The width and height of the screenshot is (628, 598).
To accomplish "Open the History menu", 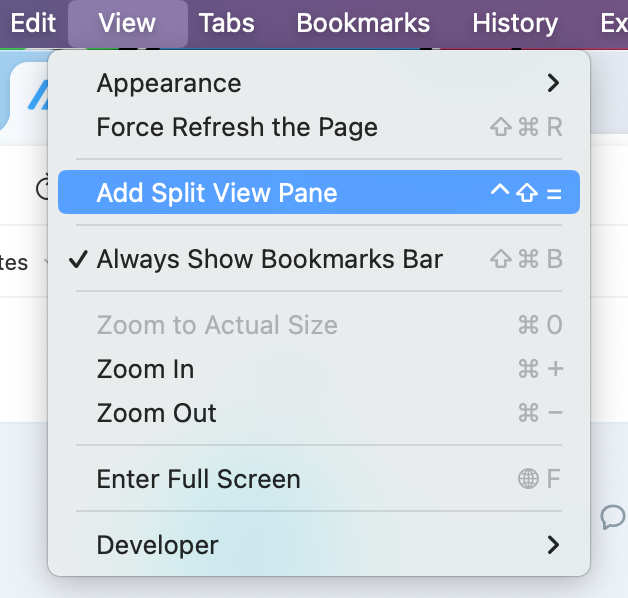I will 515,23.
